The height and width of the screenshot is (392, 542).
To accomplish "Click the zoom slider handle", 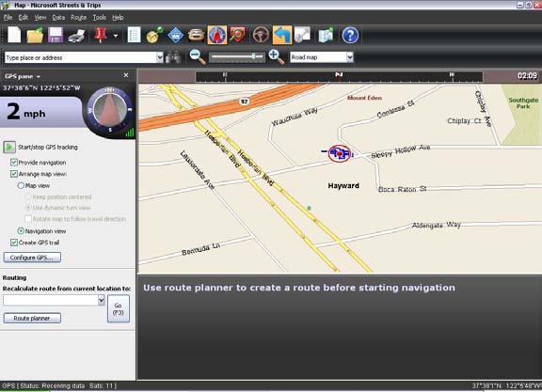I will (x=253, y=56).
